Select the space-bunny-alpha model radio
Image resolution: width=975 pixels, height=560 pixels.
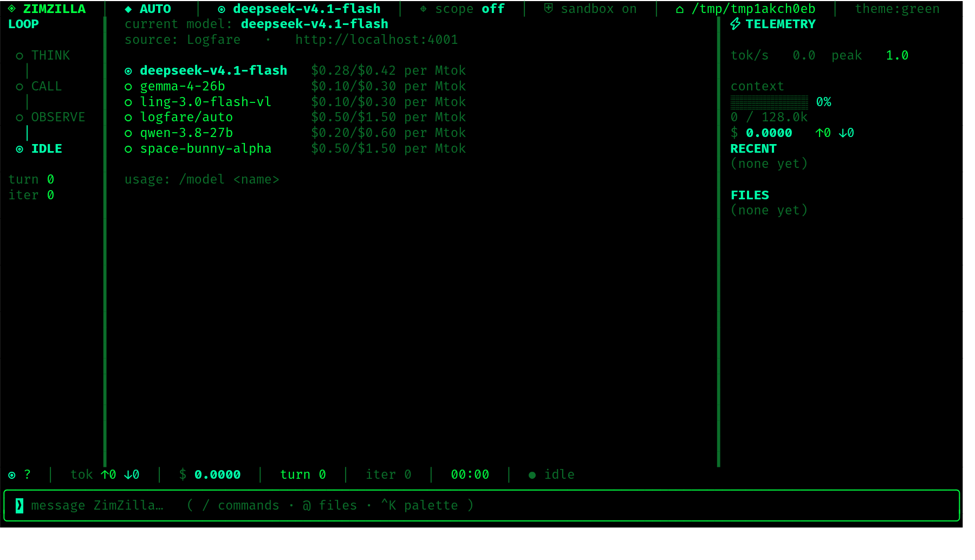(128, 149)
